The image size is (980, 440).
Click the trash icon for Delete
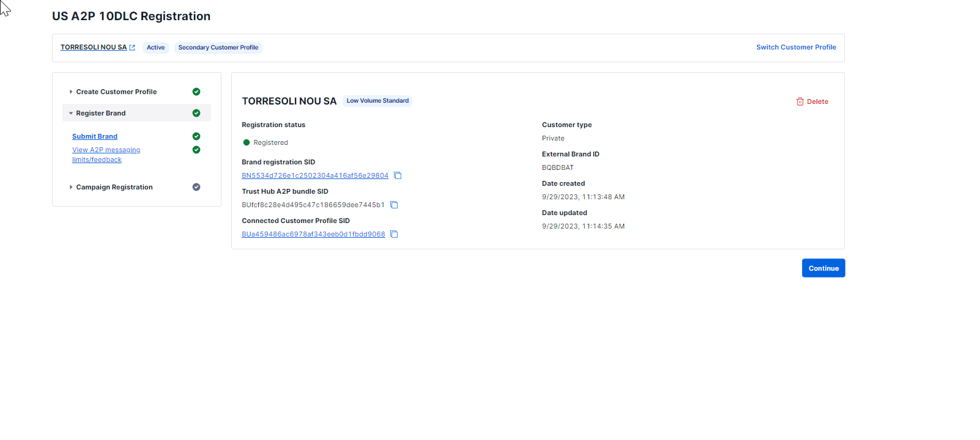tap(800, 102)
